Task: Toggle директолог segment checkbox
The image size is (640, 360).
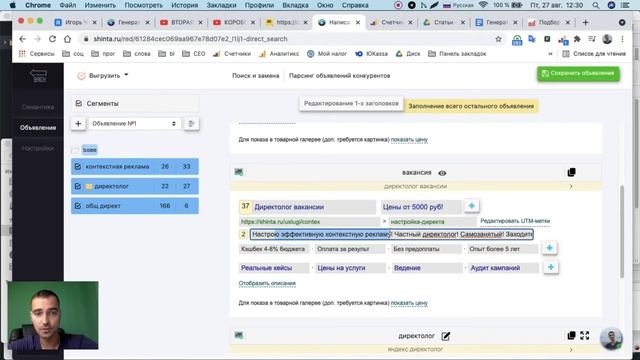Action: pyautogui.click(x=78, y=186)
